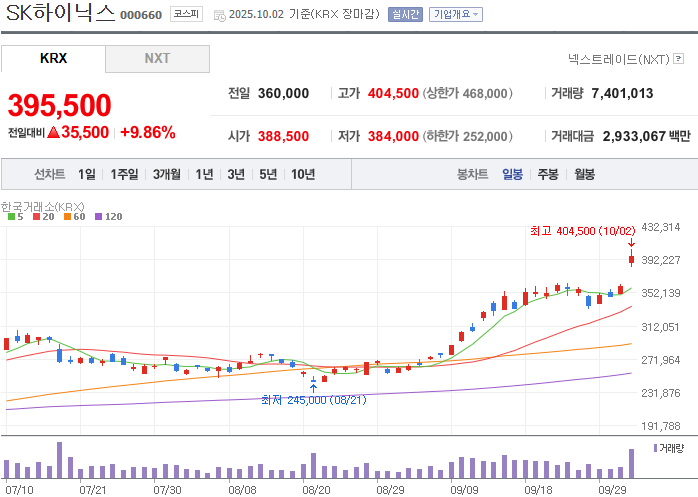Click the 봉차트 label
Screen dimensions: 698x497
coord(472,174)
